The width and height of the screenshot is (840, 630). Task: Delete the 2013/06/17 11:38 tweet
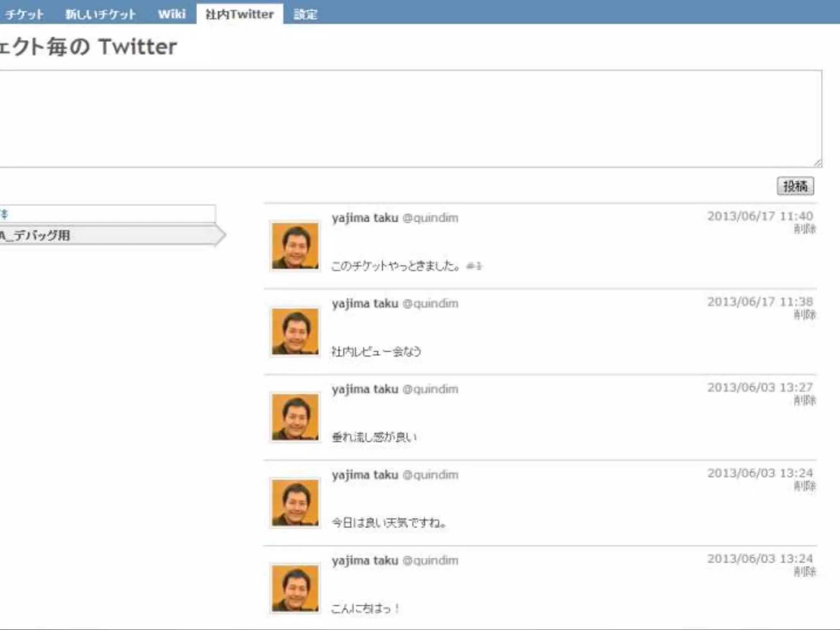click(x=805, y=315)
